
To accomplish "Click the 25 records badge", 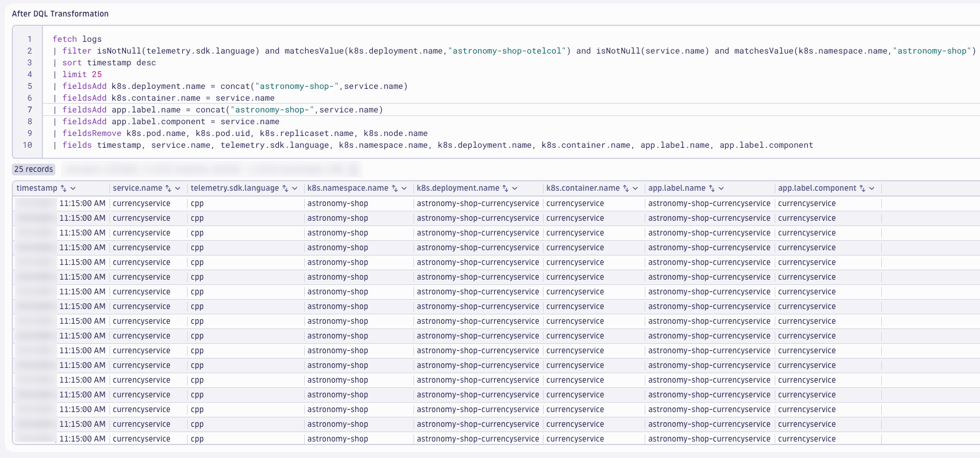I will 34,170.
